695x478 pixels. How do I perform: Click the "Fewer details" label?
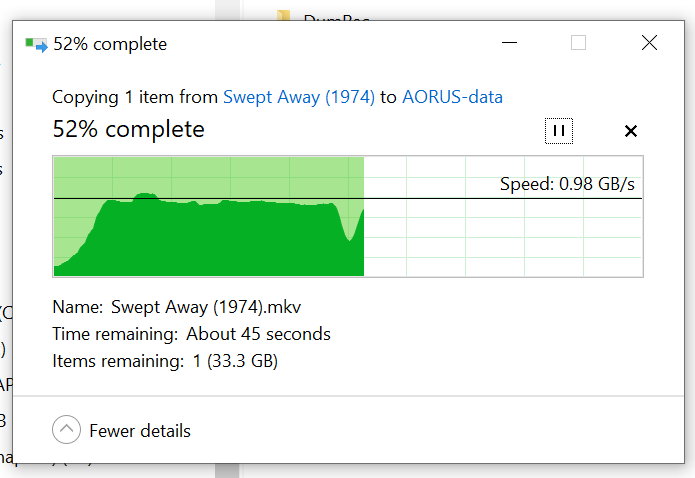coord(140,431)
